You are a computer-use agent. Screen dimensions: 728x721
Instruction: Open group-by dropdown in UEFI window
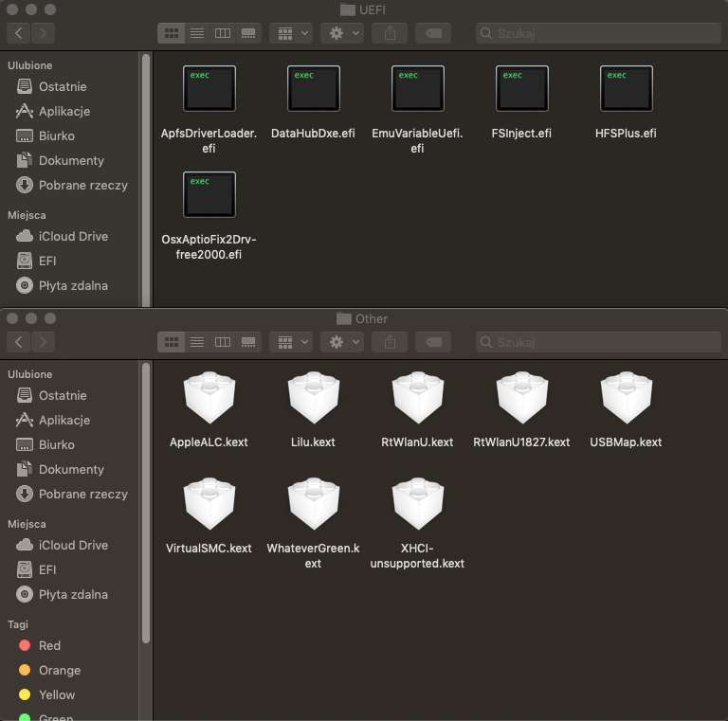tap(291, 33)
